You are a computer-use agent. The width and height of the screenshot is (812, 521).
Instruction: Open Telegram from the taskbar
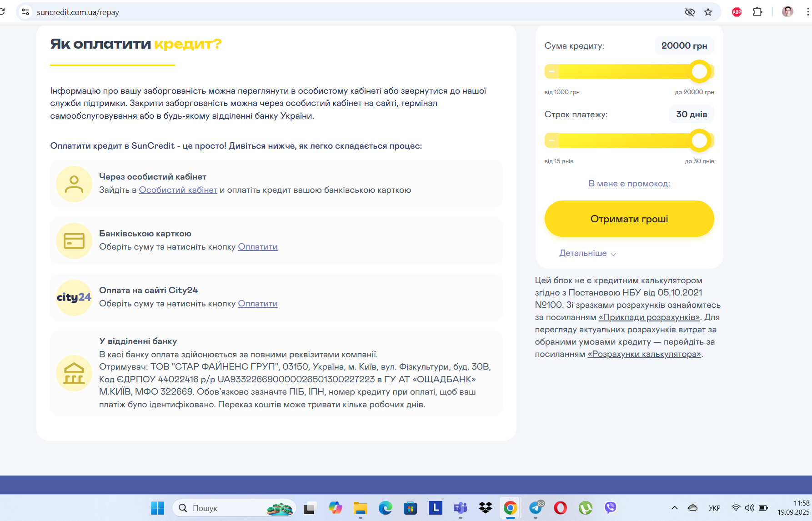pyautogui.click(x=536, y=508)
